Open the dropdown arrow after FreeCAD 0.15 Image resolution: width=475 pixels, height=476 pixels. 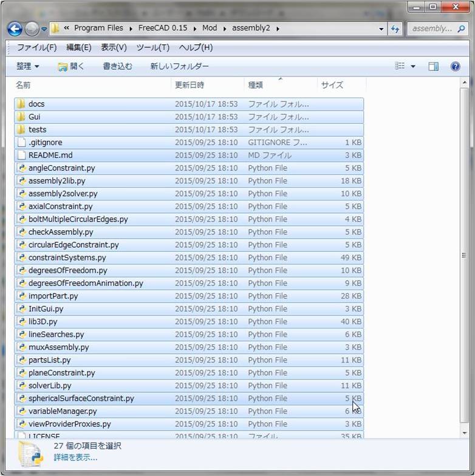coord(194,29)
